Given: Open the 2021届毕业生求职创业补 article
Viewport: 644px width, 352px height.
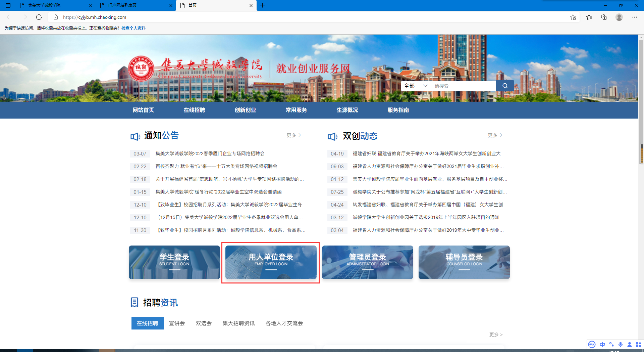Looking at the screenshot, I should [x=428, y=166].
